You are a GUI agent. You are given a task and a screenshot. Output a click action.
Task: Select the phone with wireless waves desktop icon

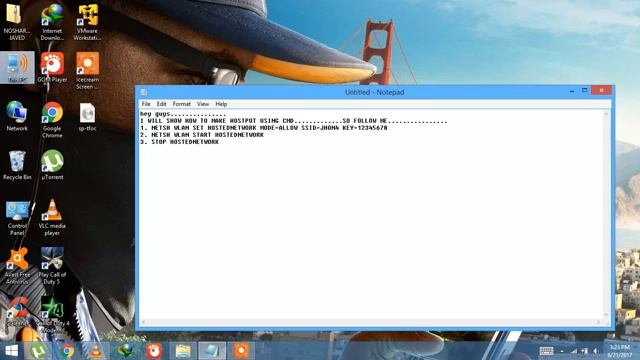coord(17,68)
